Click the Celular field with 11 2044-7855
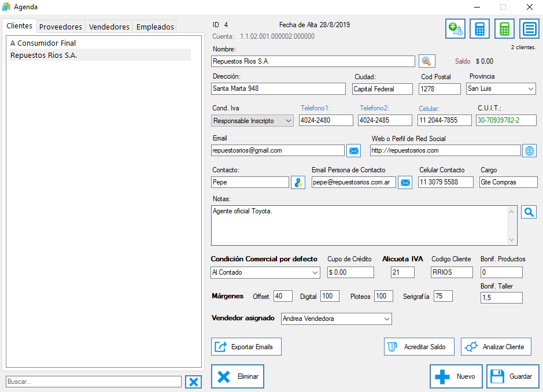The height and width of the screenshot is (392, 543). (445, 120)
